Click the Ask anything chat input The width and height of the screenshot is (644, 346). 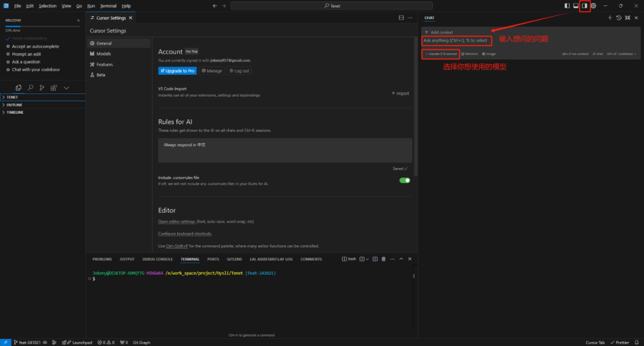click(x=456, y=40)
